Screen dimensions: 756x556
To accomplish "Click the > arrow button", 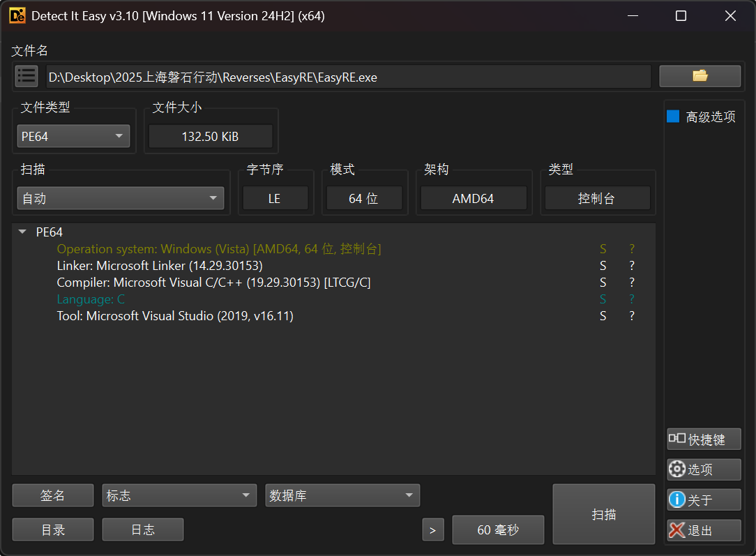I will point(433,530).
